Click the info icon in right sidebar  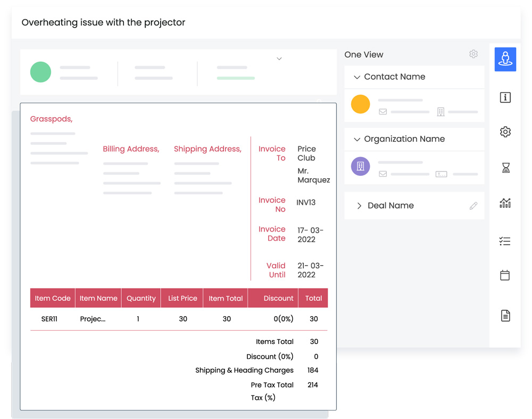(505, 97)
